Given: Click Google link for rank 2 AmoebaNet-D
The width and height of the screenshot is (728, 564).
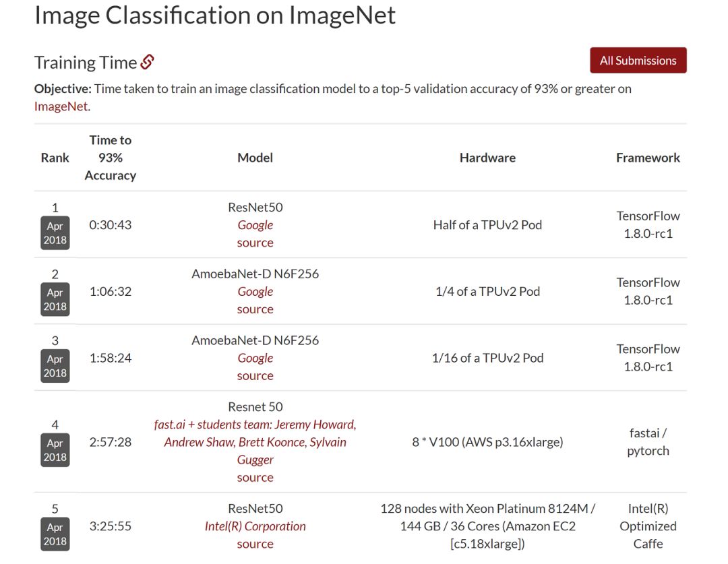Looking at the screenshot, I should [x=255, y=292].
